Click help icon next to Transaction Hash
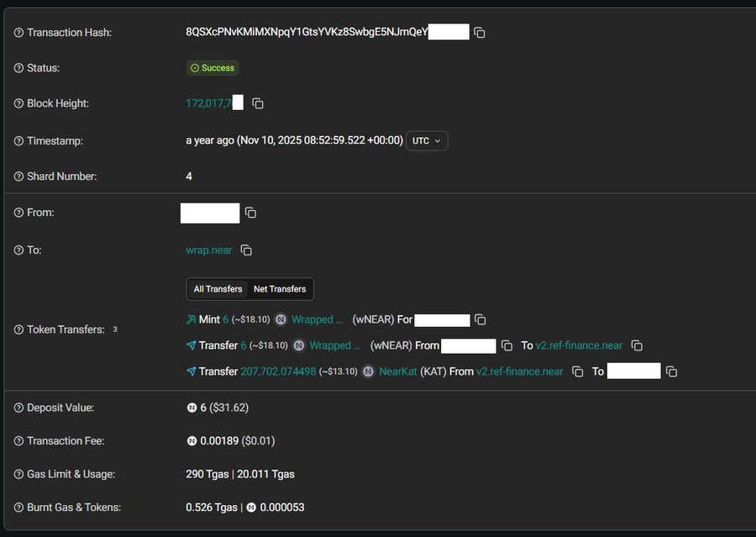The width and height of the screenshot is (756, 537). pyautogui.click(x=18, y=32)
